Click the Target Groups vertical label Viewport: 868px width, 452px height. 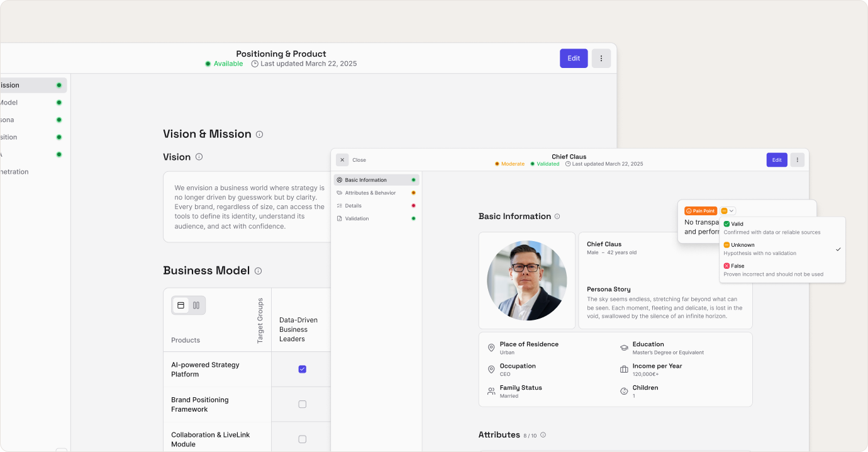point(260,321)
